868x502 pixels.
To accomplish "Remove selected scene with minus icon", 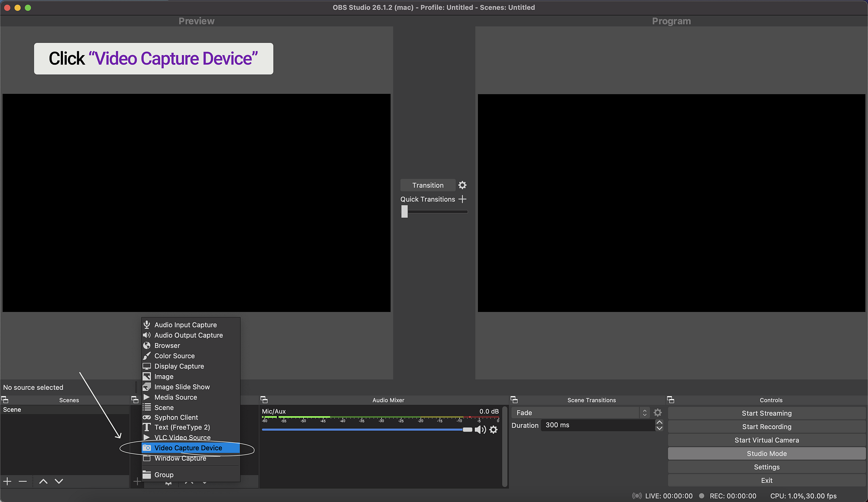I will tap(23, 481).
